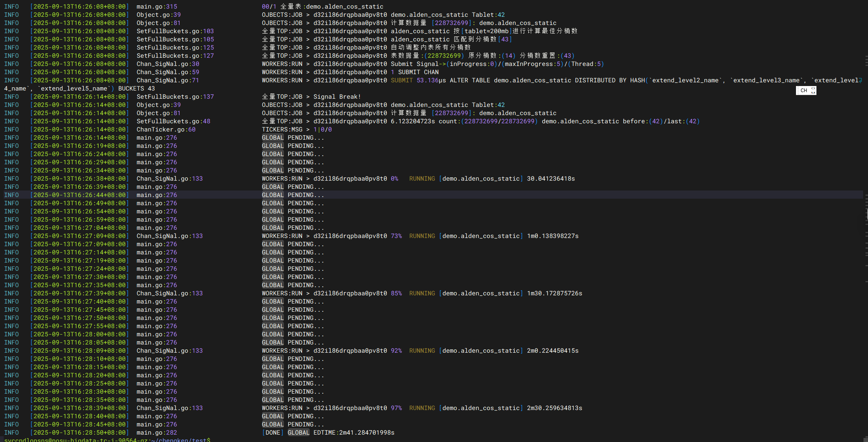The height and width of the screenshot is (442, 868).
Task: Grab the language bar's dotted drag handle
Action: 798,91
